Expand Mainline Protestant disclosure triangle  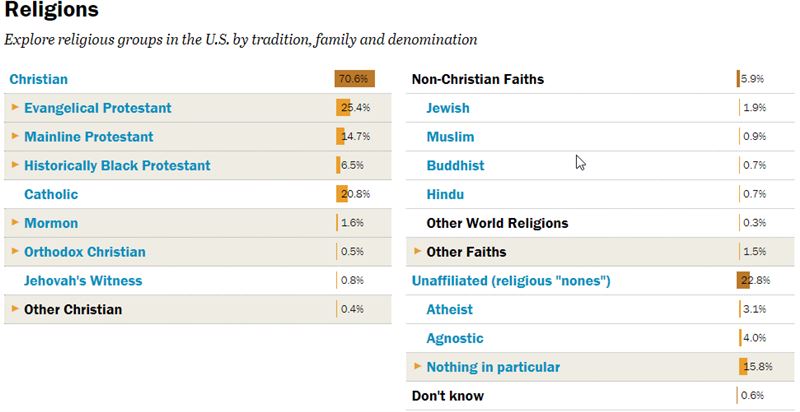(15, 136)
